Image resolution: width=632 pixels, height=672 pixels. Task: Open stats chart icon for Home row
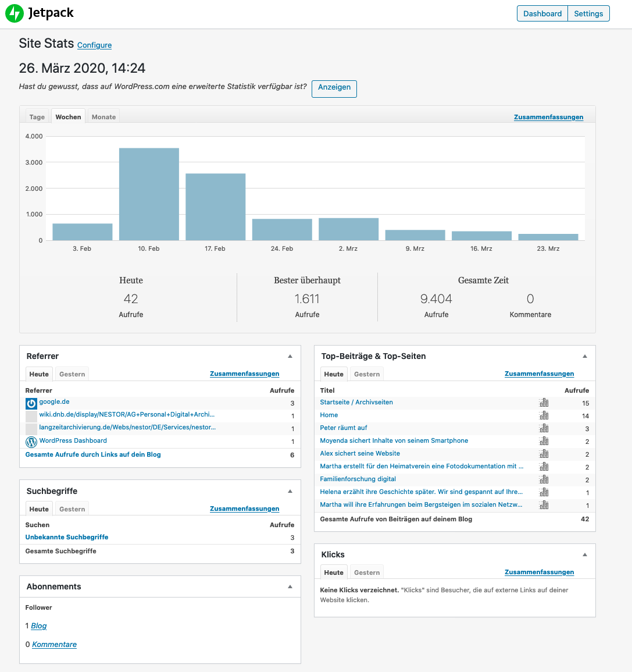544,415
